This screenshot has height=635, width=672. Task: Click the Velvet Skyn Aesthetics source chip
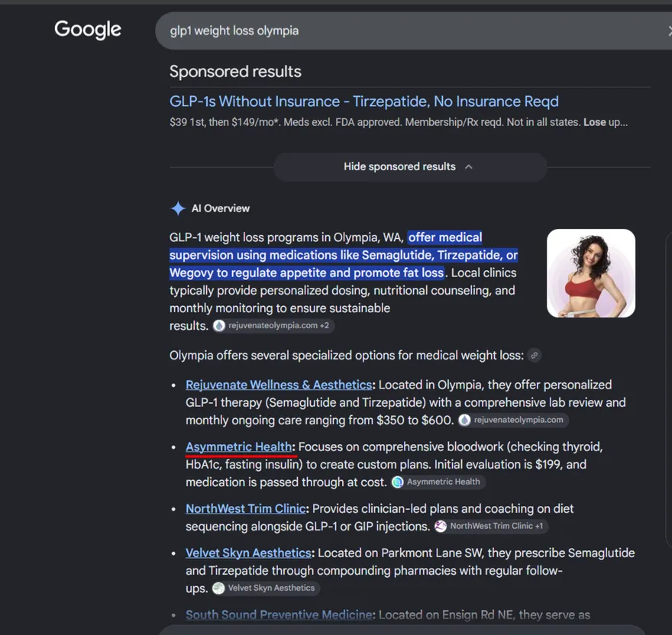tap(266, 588)
